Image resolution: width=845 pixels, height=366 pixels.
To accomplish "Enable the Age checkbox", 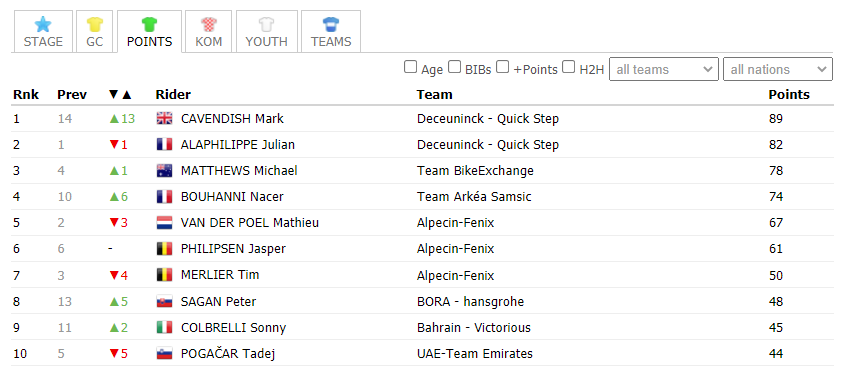I will [x=411, y=67].
